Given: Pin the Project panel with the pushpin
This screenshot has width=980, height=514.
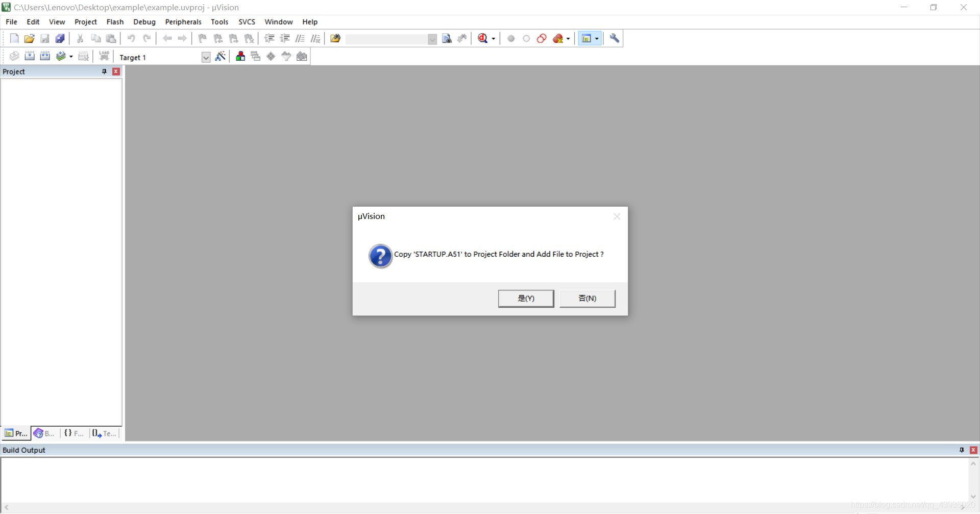Looking at the screenshot, I should (104, 71).
